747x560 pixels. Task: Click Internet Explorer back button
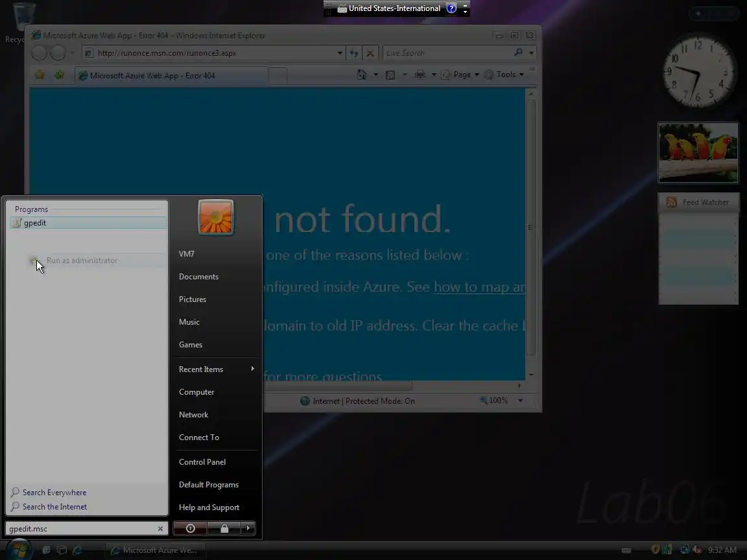point(39,53)
